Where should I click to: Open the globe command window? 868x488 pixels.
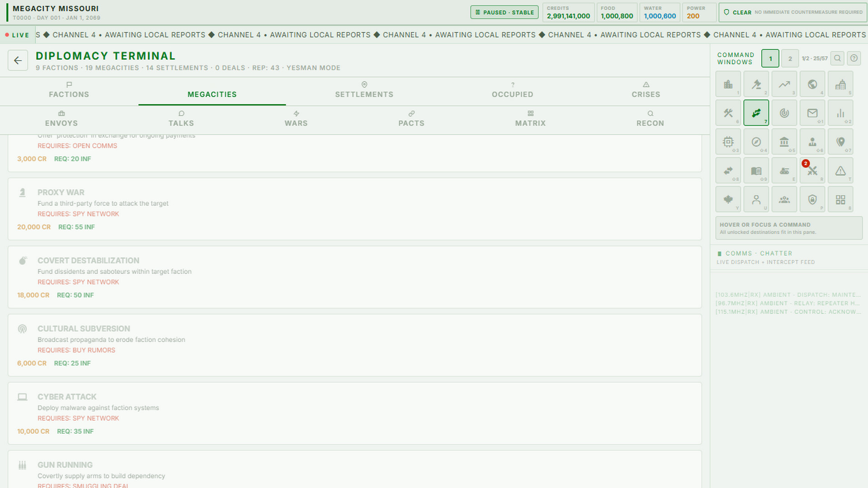coord(812,84)
